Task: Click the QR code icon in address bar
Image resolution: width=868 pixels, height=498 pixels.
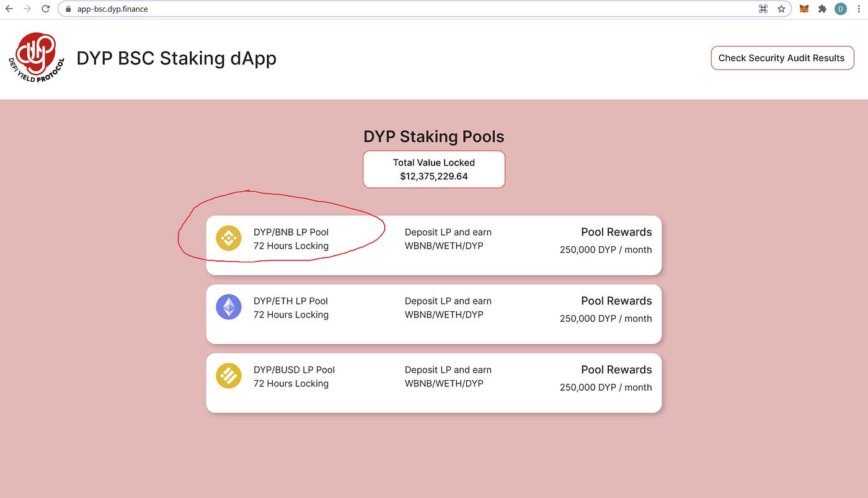Action: click(763, 9)
